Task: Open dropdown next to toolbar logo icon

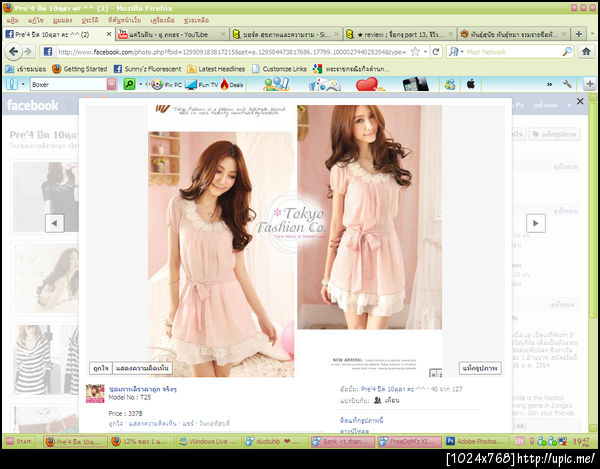Action: click(23, 84)
